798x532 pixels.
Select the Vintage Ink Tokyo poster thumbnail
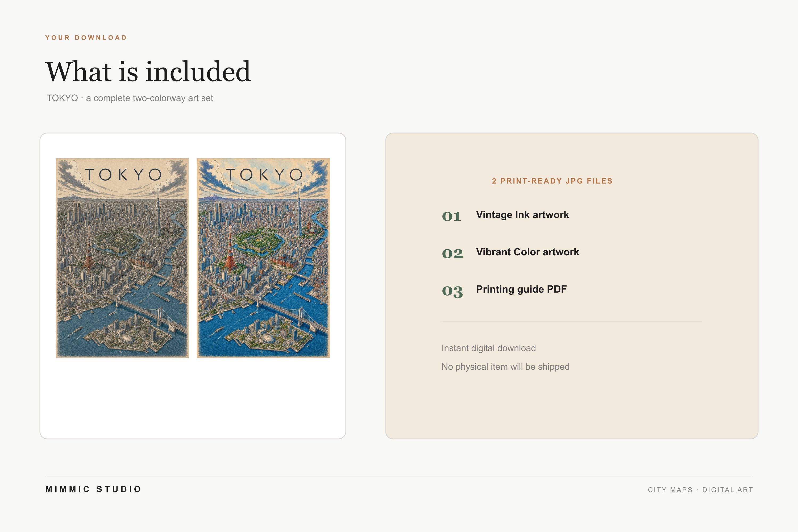coord(122,258)
